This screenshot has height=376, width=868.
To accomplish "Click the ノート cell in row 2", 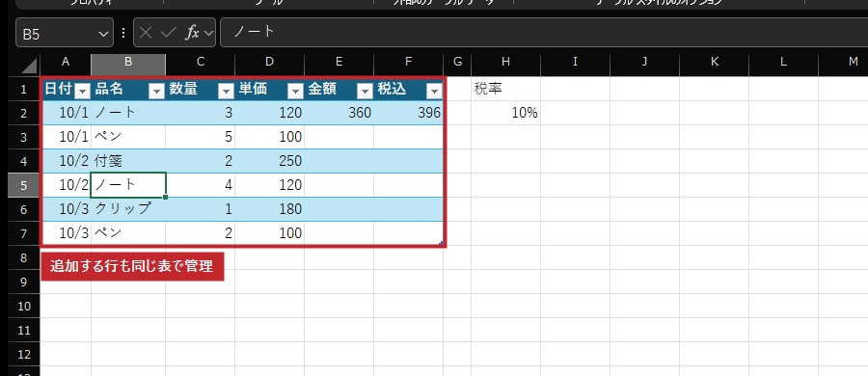I will tap(128, 113).
